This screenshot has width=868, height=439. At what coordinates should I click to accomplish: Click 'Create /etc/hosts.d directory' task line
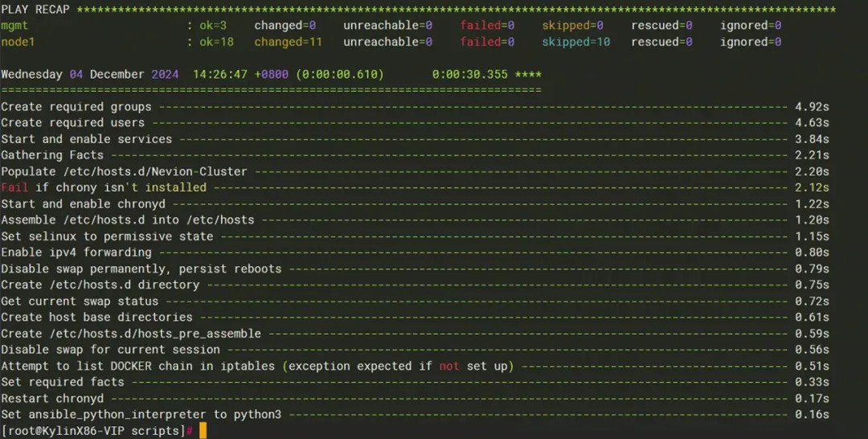pyautogui.click(x=415, y=285)
